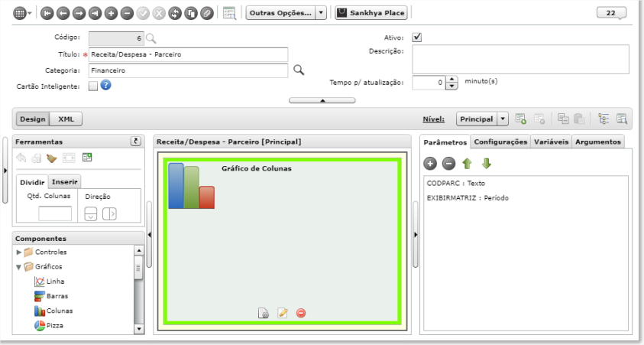Click the 22 notification bubble
The image size is (644, 345).
point(611,13)
